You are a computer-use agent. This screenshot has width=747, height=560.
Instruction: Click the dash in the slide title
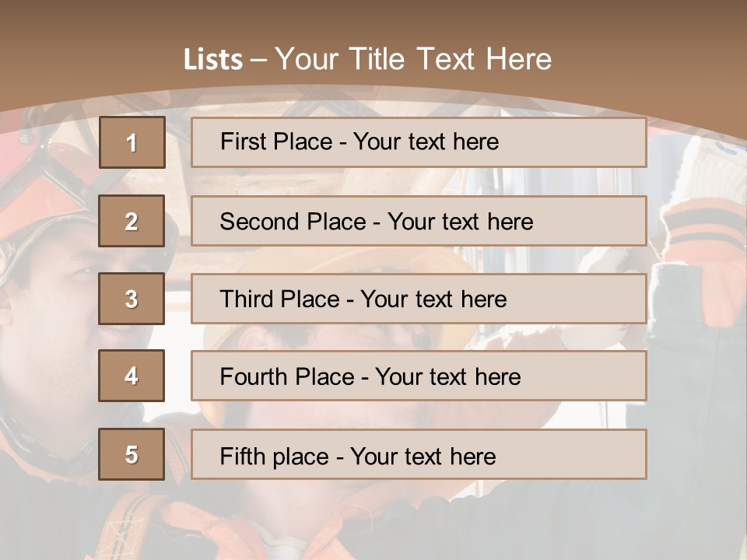click(258, 60)
